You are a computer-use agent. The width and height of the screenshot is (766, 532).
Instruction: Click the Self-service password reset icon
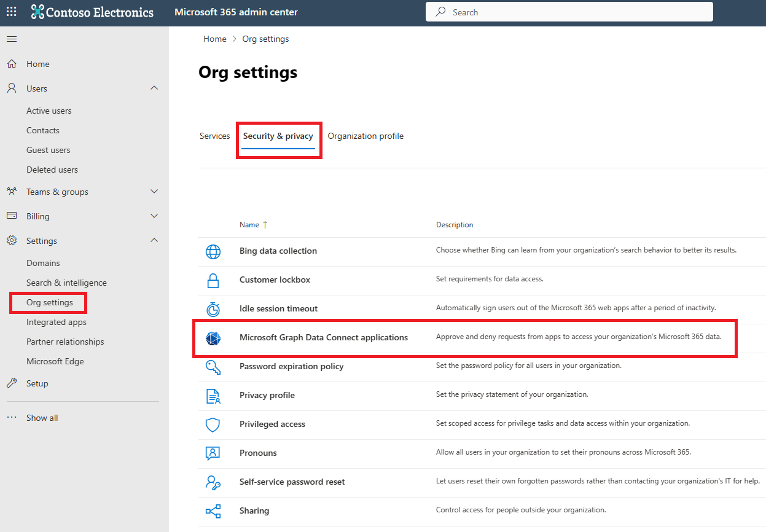pyautogui.click(x=213, y=482)
